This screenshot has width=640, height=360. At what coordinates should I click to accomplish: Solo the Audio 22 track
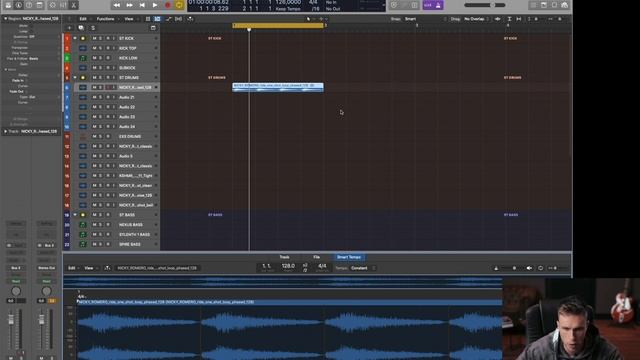pos(100,107)
